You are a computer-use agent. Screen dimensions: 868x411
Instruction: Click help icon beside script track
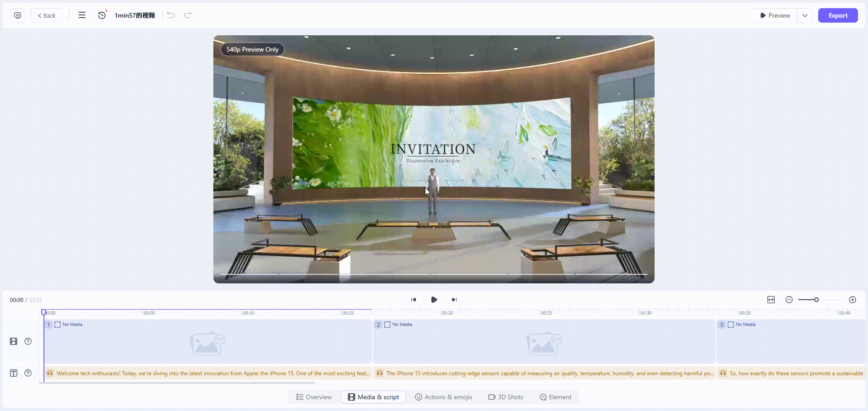[28, 373]
